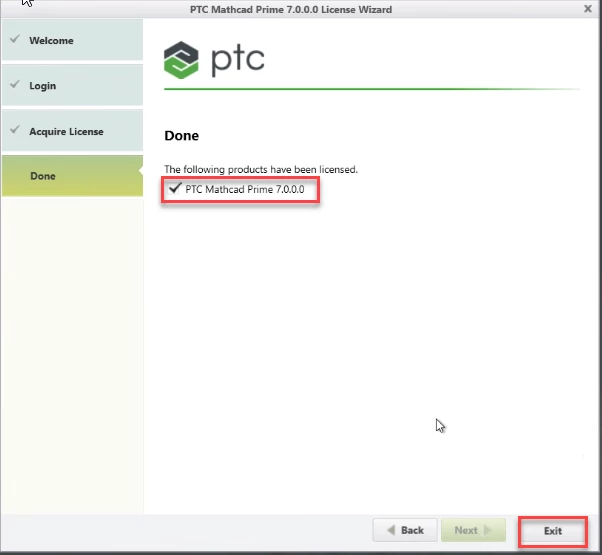Click 'The following products have been licensed.' text
The height and width of the screenshot is (555, 602).
[261, 169]
